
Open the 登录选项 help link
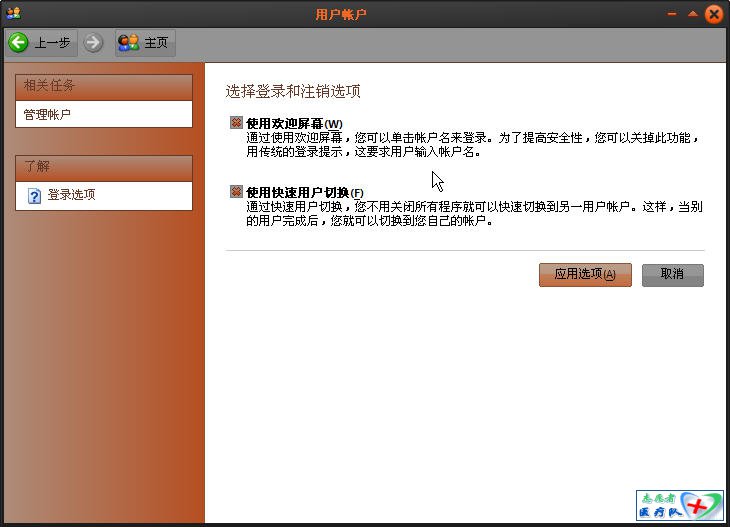click(71, 195)
